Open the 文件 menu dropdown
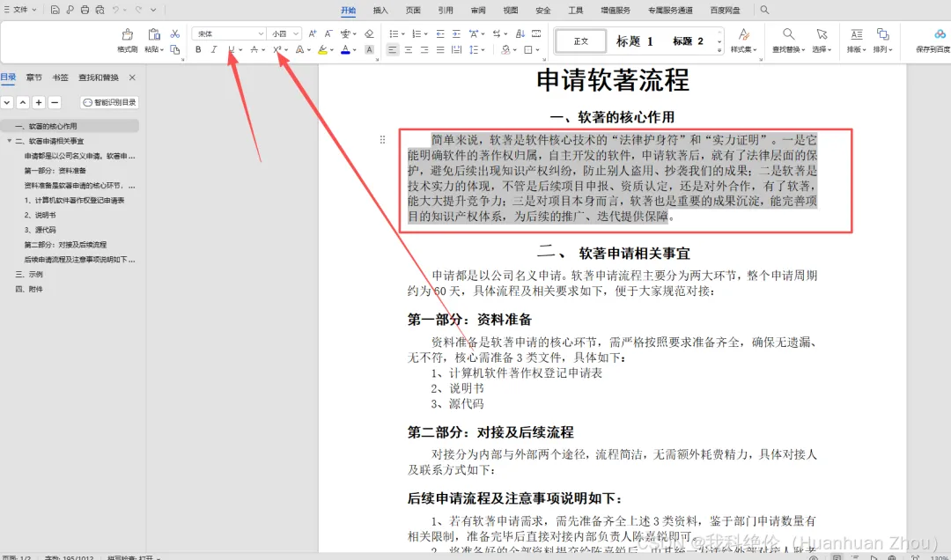951x560 pixels. (x=20, y=10)
